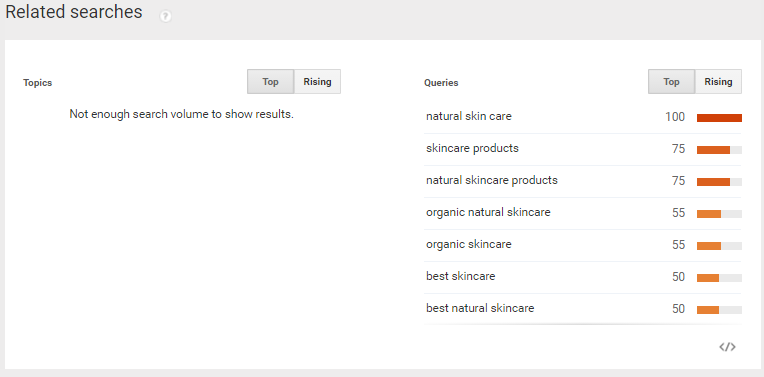Click the score bar beside skincare products
The image size is (764, 377).
(x=719, y=150)
